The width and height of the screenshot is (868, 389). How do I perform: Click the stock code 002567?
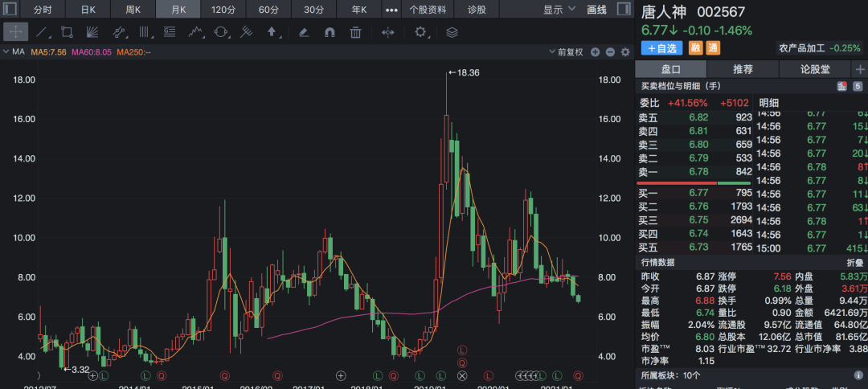[x=721, y=11]
